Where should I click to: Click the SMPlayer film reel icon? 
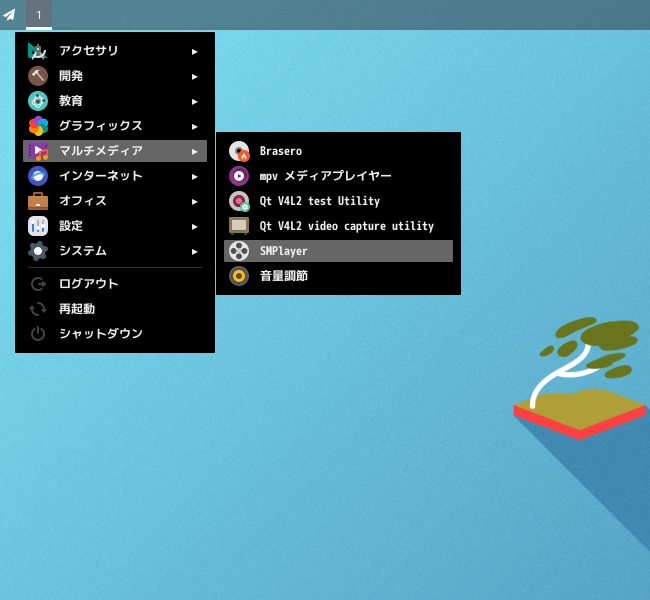(x=239, y=251)
